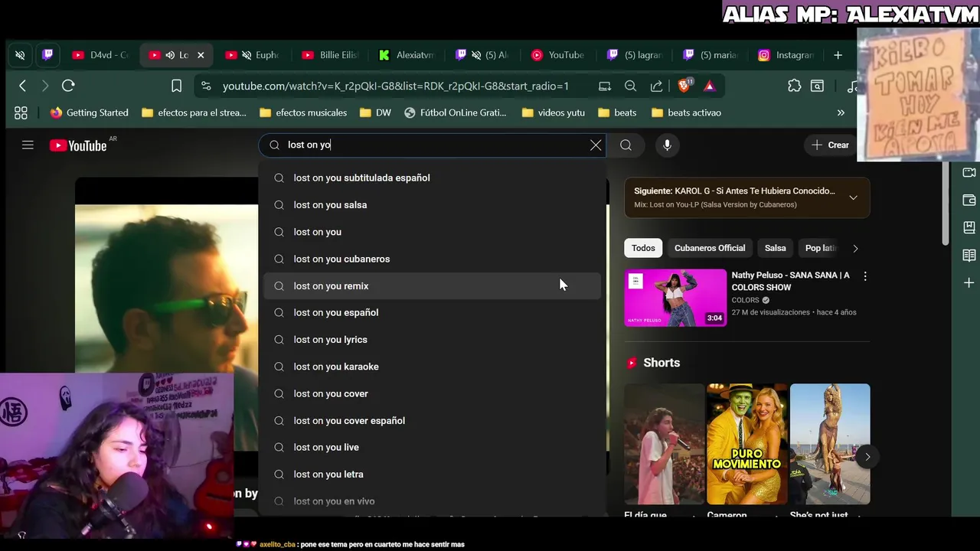Click the YouTube logo to go home
This screenshot has width=980, height=551.
coord(78,145)
